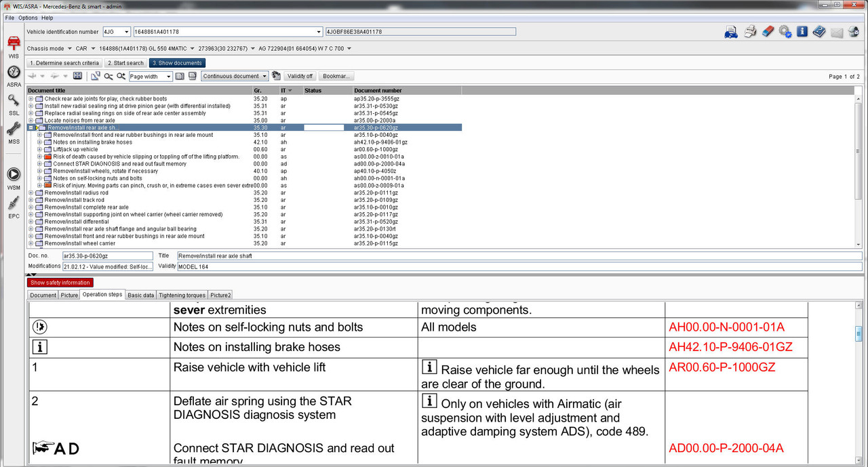Open the Page width zoom dropdown

point(151,77)
